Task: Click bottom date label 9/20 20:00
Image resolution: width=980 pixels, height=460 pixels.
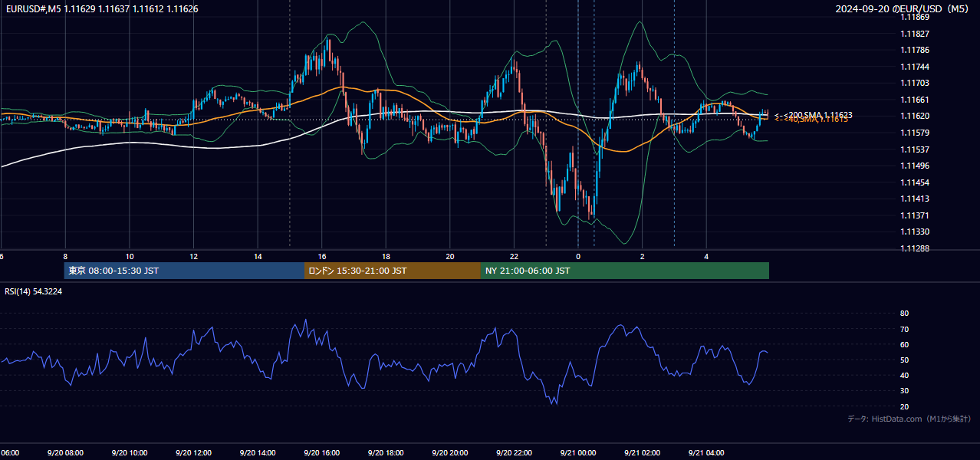Action: click(x=450, y=453)
